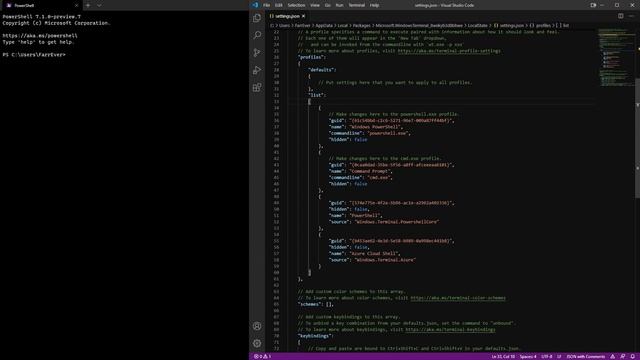
Task: Click the LocalState breadcrumb segment
Action: 478,25
